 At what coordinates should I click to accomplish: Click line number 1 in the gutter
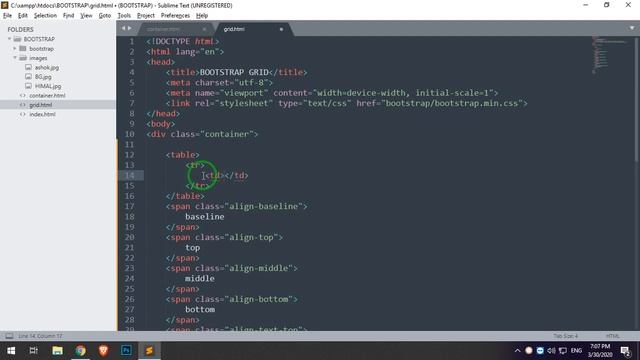pyautogui.click(x=131, y=42)
